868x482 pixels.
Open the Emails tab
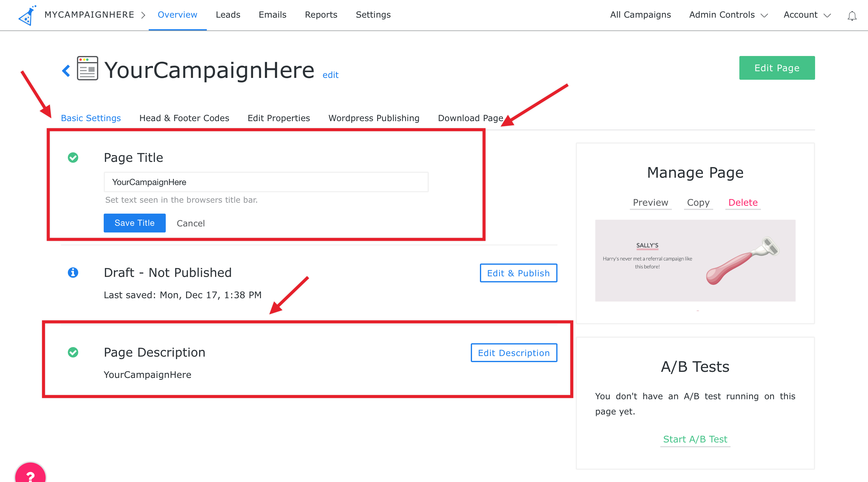[x=272, y=15]
